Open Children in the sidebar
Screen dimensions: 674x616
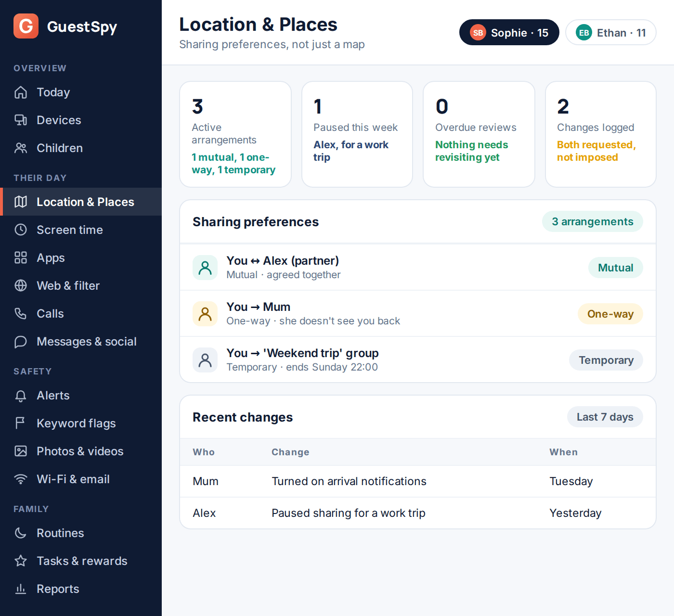pyautogui.click(x=81, y=148)
